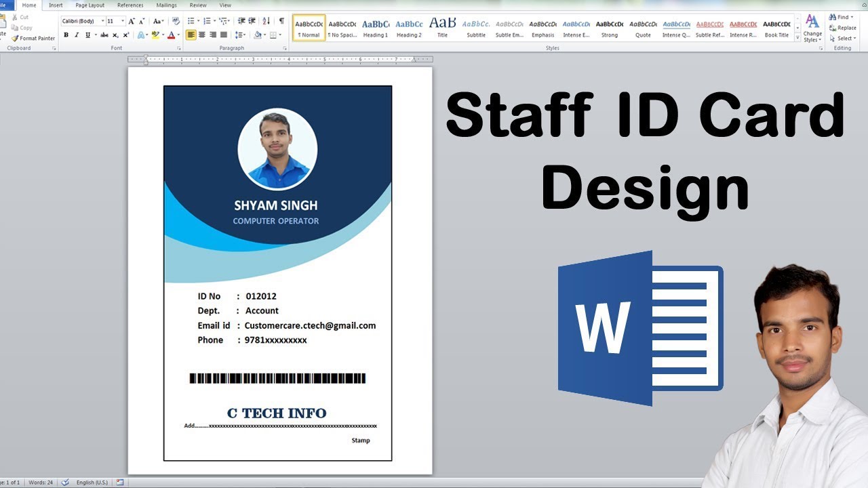This screenshot has height=488, width=868.
Task: Switch to the Page Layout tab
Action: tap(90, 5)
